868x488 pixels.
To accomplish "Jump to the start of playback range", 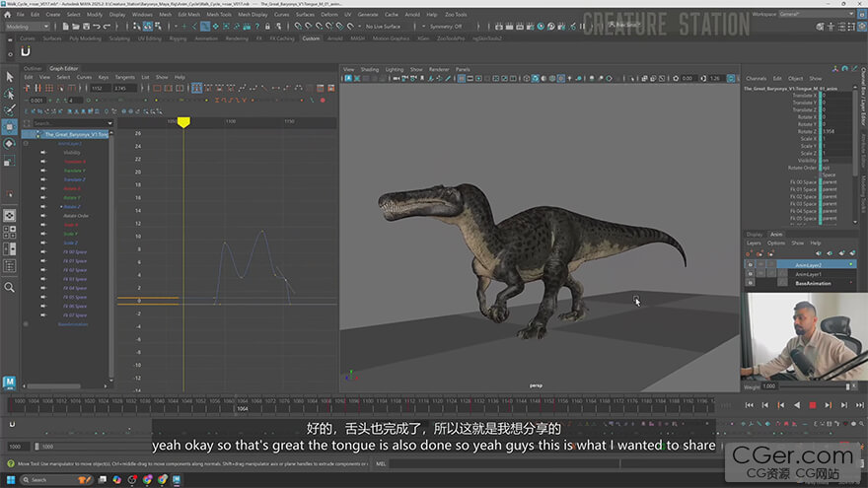I will click(750, 405).
